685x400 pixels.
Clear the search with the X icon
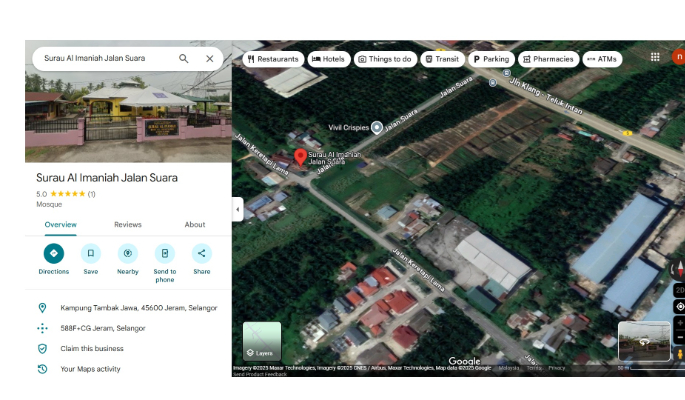pos(210,59)
